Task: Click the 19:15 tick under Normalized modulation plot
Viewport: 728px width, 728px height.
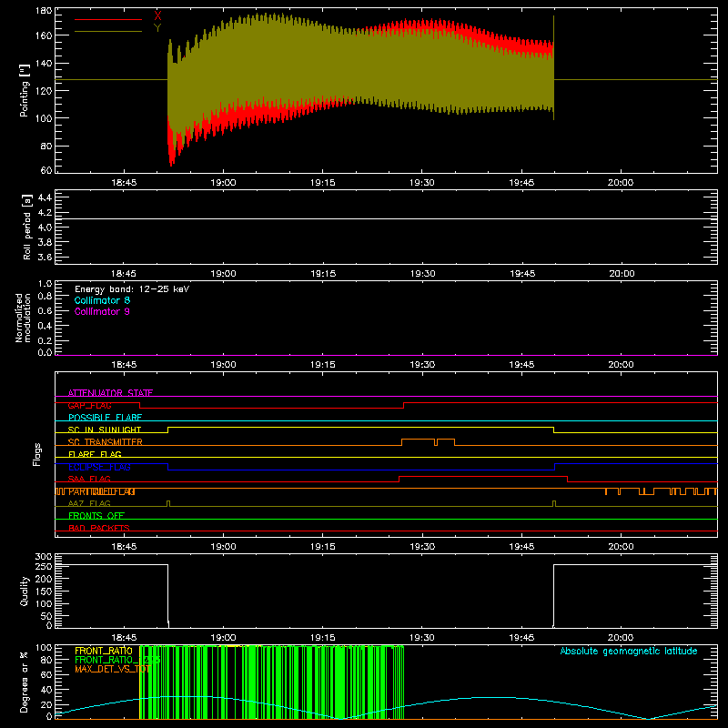Action: click(x=323, y=365)
